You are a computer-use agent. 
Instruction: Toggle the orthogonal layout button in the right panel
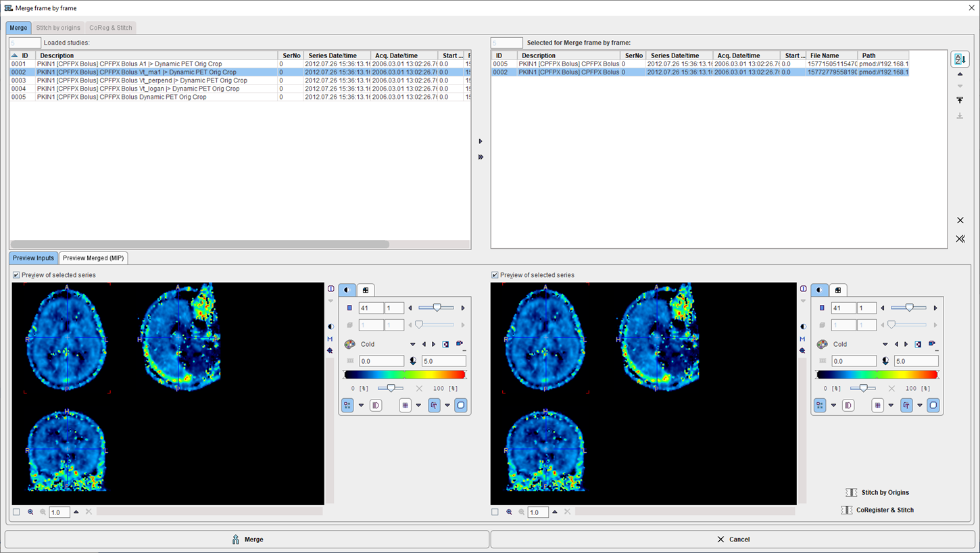pyautogui.click(x=820, y=406)
